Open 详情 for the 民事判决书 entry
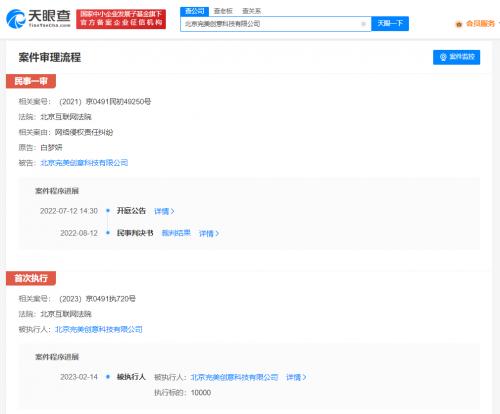This screenshot has height=414, width=500. tap(209, 233)
